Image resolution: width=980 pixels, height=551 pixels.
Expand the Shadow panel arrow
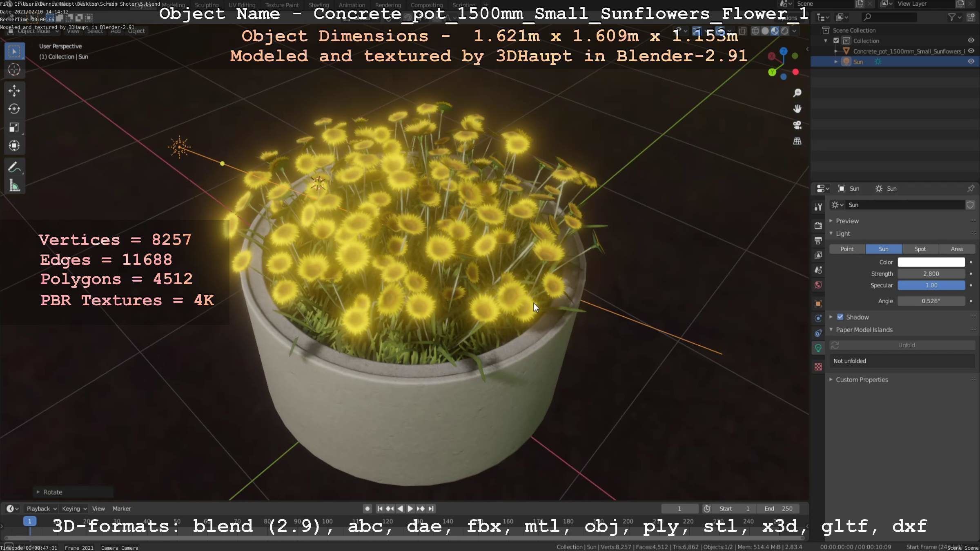[831, 317]
